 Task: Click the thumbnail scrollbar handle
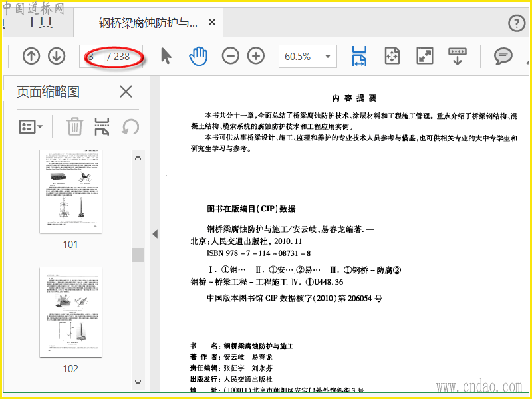[x=138, y=255]
